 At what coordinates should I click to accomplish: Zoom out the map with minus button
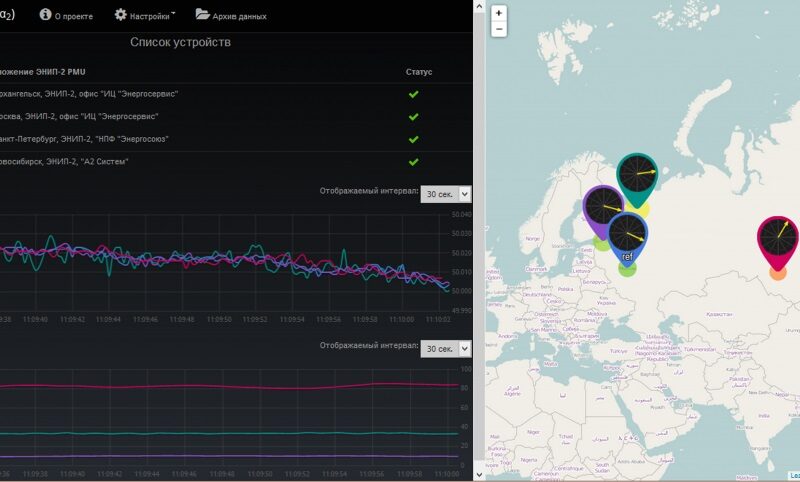click(x=499, y=30)
